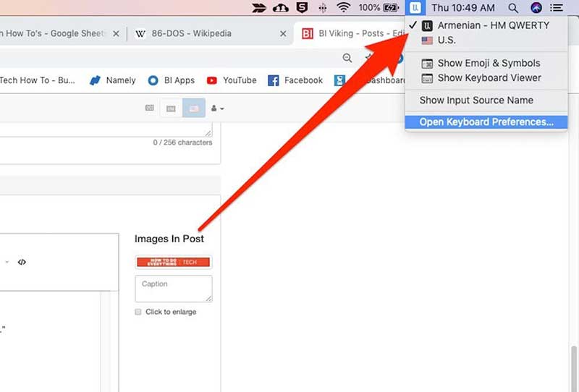This screenshot has height=392, width=579.
Task: Click the Spotlight search magnifier icon
Action: 513,8
